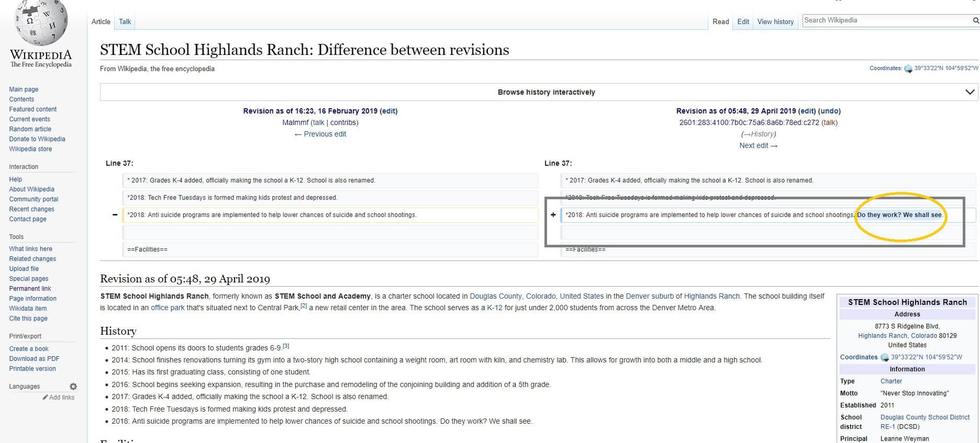980x443 pixels.
Task: Switch to the Edit tab
Action: click(743, 21)
